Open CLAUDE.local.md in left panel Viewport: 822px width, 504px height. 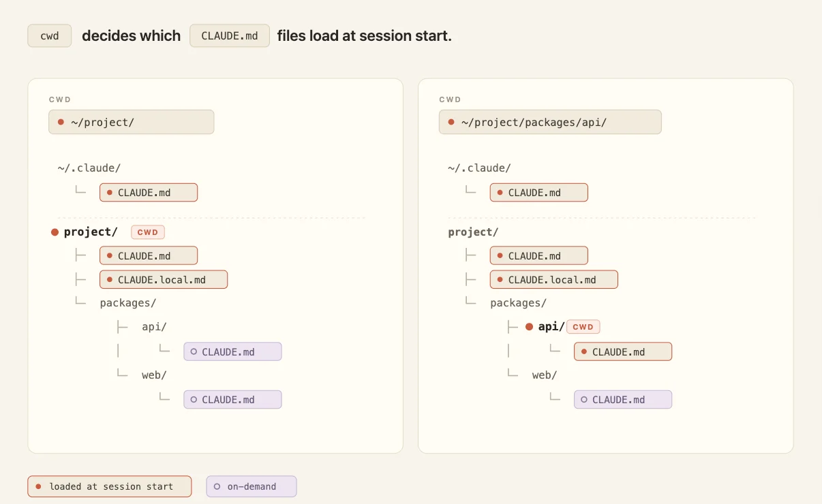pos(164,279)
